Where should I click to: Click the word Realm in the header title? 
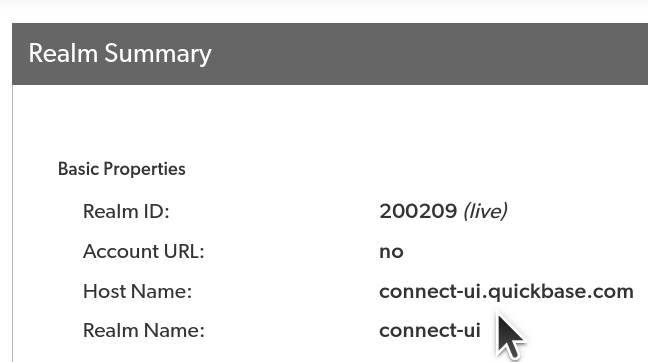(x=63, y=54)
